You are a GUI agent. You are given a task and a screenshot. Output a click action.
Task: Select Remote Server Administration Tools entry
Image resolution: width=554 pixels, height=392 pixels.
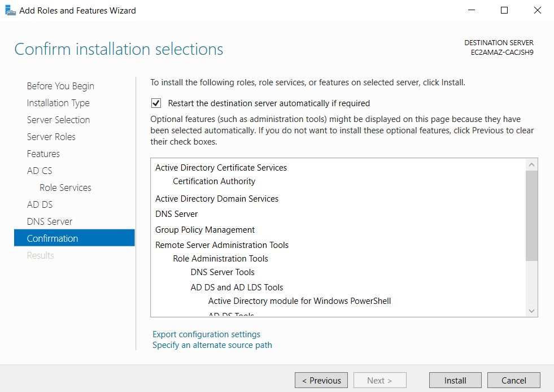click(x=222, y=245)
